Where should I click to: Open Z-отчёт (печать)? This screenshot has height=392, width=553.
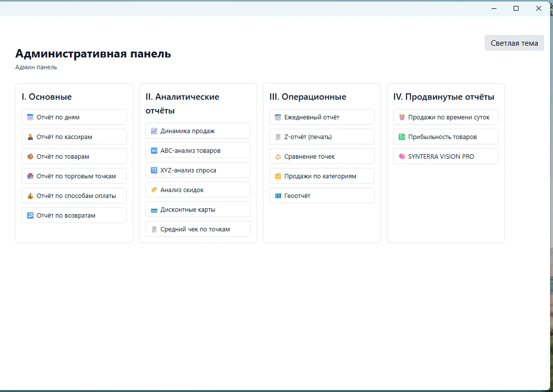tap(321, 137)
